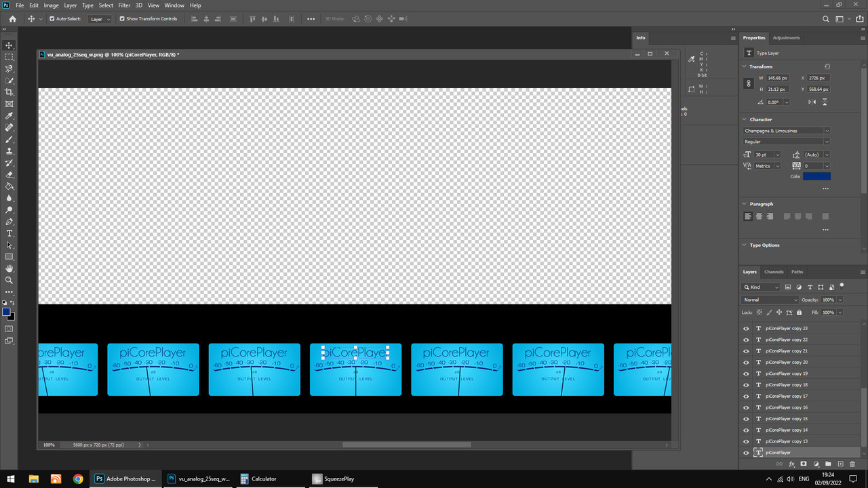Select the Zoom tool in the toolbar
868x488 pixels.
click(x=9, y=280)
